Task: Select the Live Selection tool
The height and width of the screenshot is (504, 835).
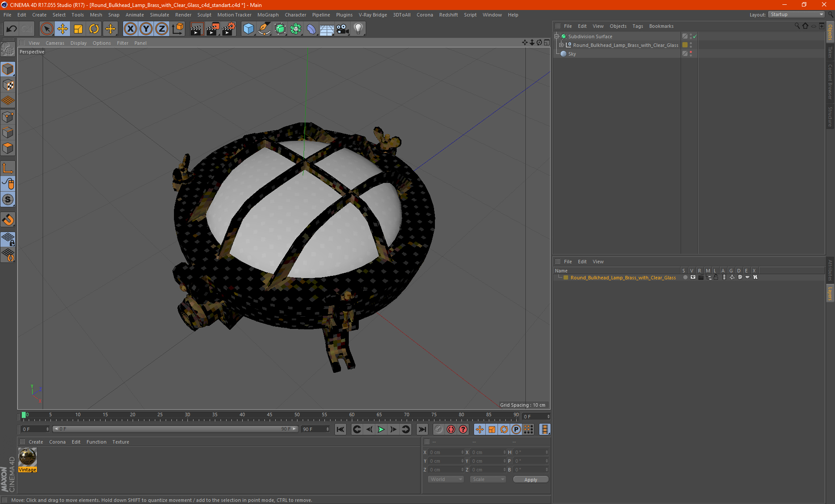Action: tap(47, 29)
